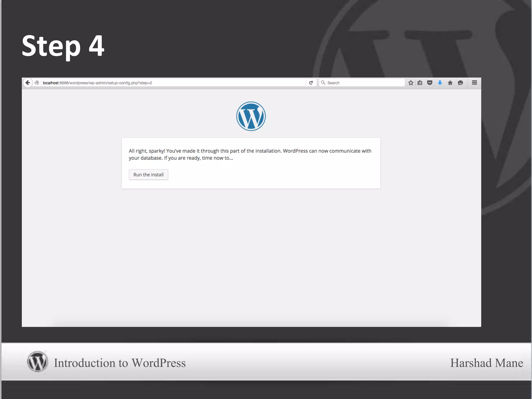Image resolution: width=532 pixels, height=399 pixels.
Task: Click the blue WordPress logo on page
Action: click(x=251, y=116)
